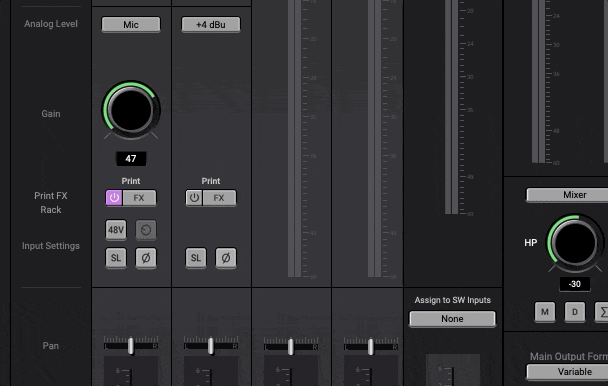Toggle the HP output M (mute) button
The width and height of the screenshot is (608, 386).
point(545,312)
